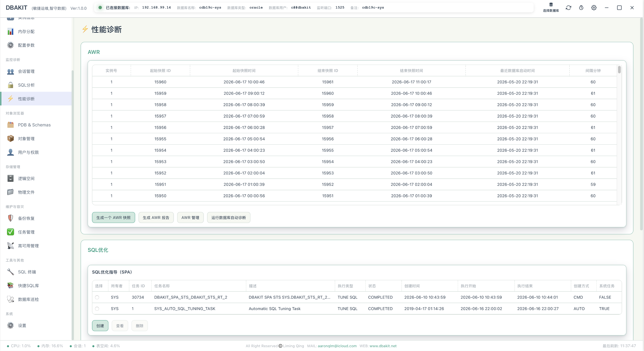The height and width of the screenshot is (351, 644).
Task: Open the SQL分析 lock icon
Action: 11,85
